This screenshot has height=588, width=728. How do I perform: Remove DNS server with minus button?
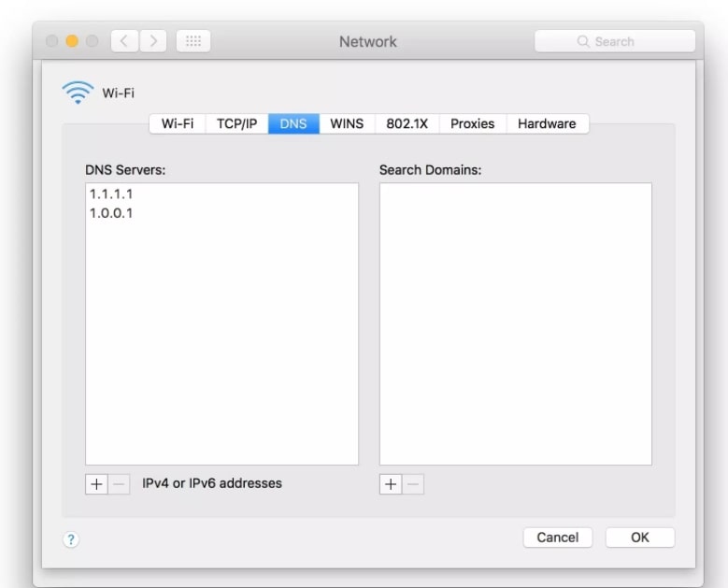[x=119, y=484]
